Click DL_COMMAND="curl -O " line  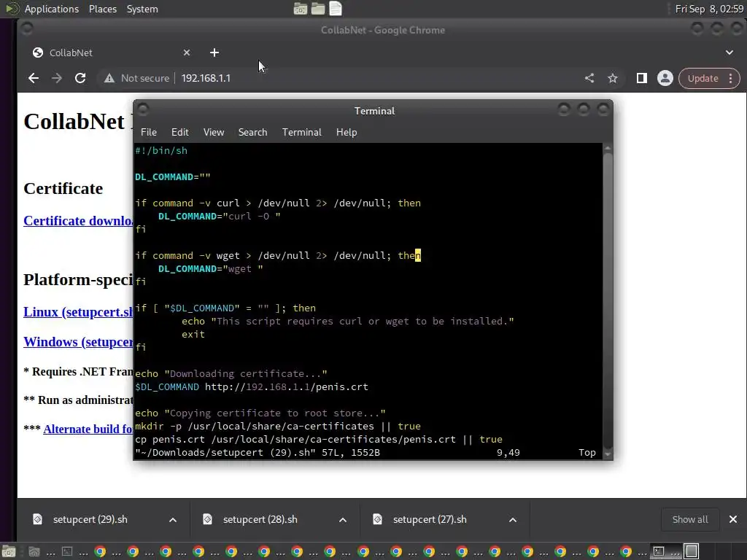(x=219, y=216)
